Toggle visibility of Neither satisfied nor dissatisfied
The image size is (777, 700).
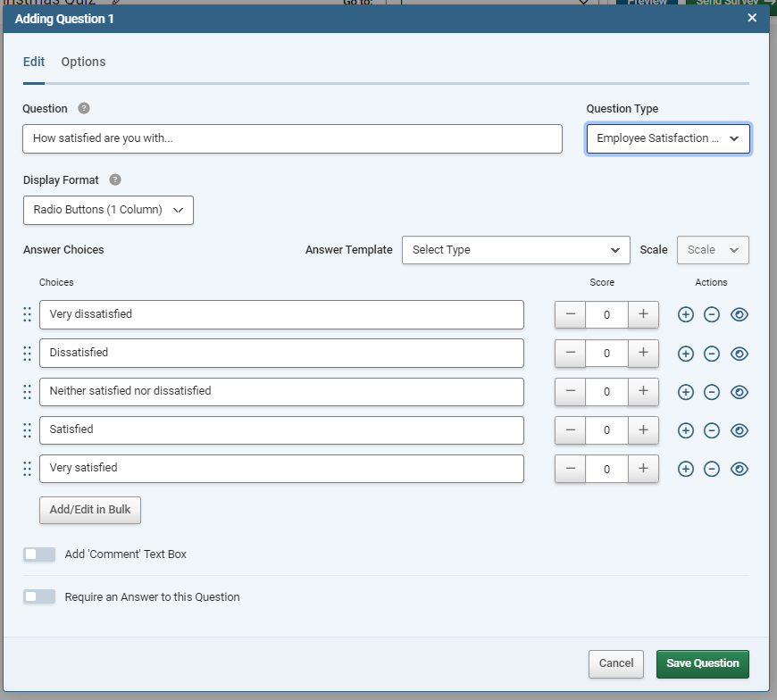pos(739,392)
